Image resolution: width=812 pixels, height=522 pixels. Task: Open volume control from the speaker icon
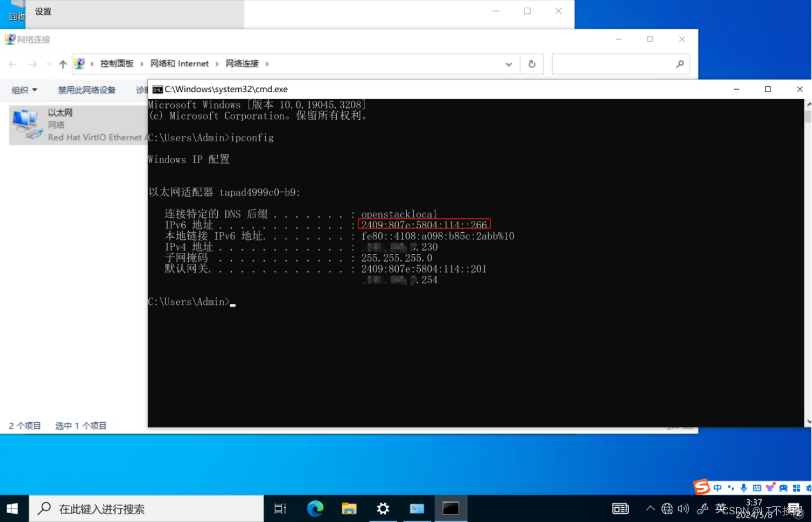pos(683,509)
